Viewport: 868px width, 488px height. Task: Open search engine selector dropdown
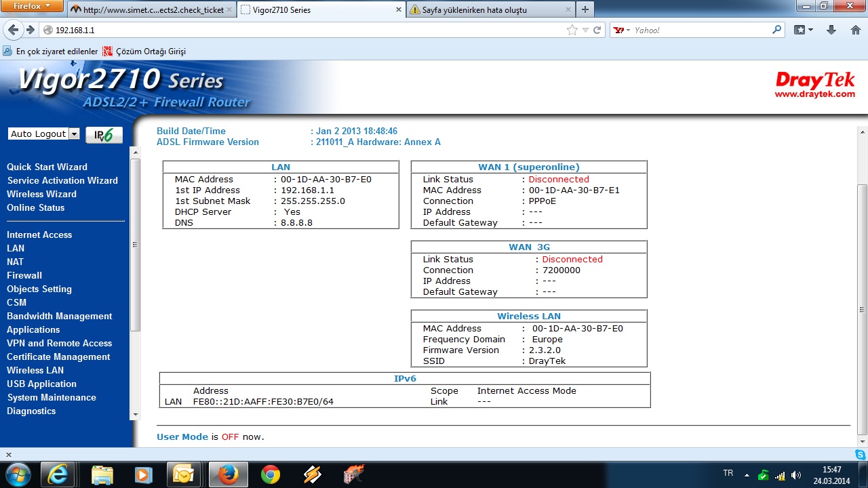click(x=622, y=30)
